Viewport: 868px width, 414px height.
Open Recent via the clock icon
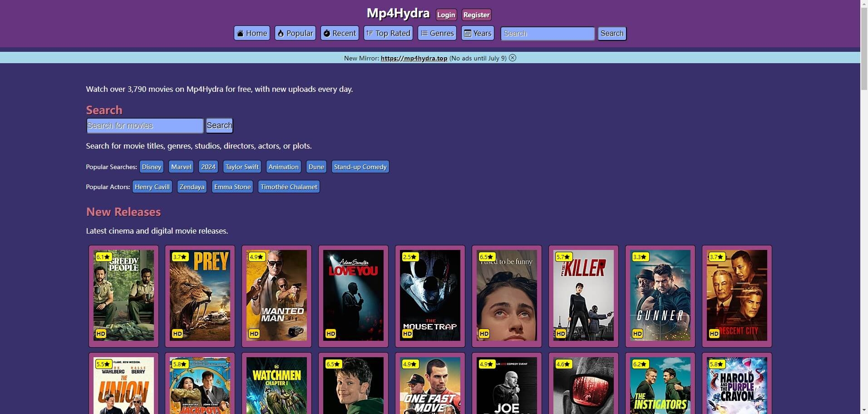click(x=326, y=33)
